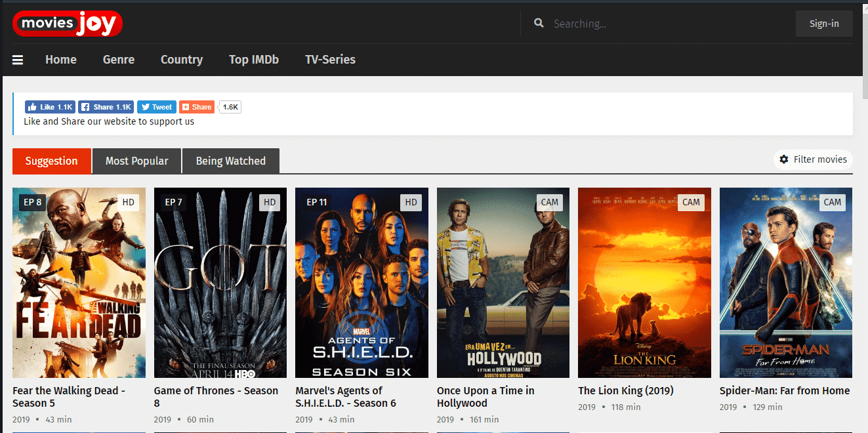Click the Twitter Tweet button

pos(157,107)
